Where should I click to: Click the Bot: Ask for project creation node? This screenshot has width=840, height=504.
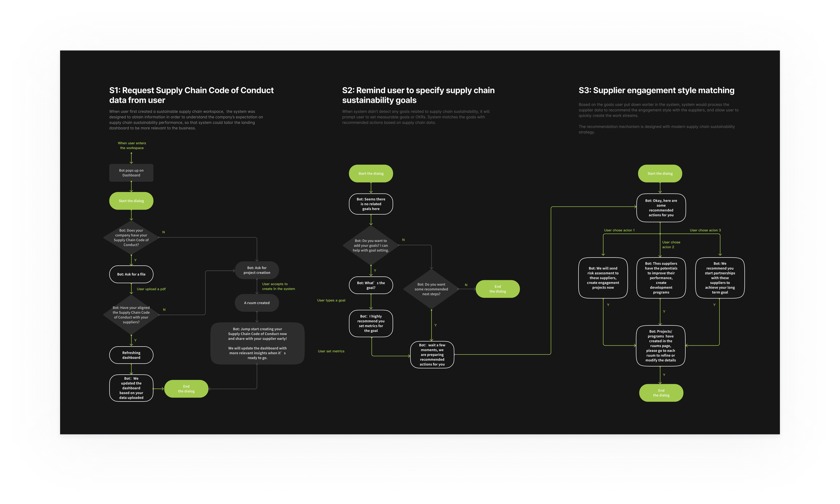(x=257, y=270)
